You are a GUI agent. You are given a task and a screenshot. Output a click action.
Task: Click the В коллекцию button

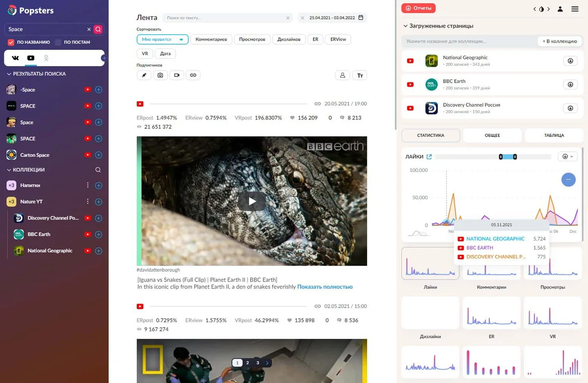[560, 41]
